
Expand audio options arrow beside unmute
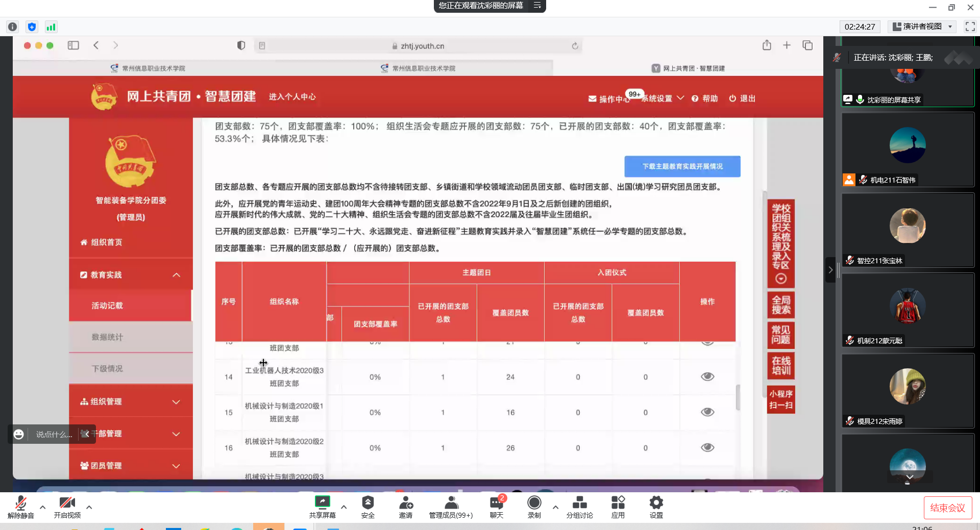(43, 507)
